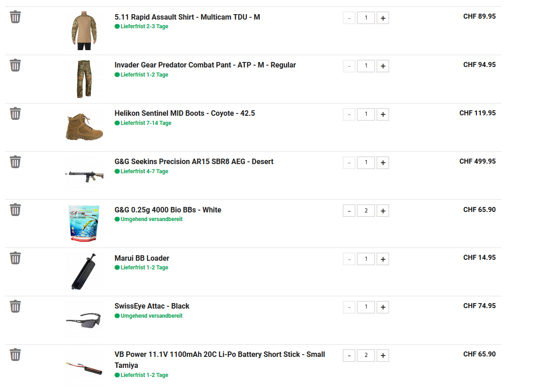Screen dimensions: 533x392
Task: View the Multicam shirt thumbnail
Action: [x=84, y=31]
